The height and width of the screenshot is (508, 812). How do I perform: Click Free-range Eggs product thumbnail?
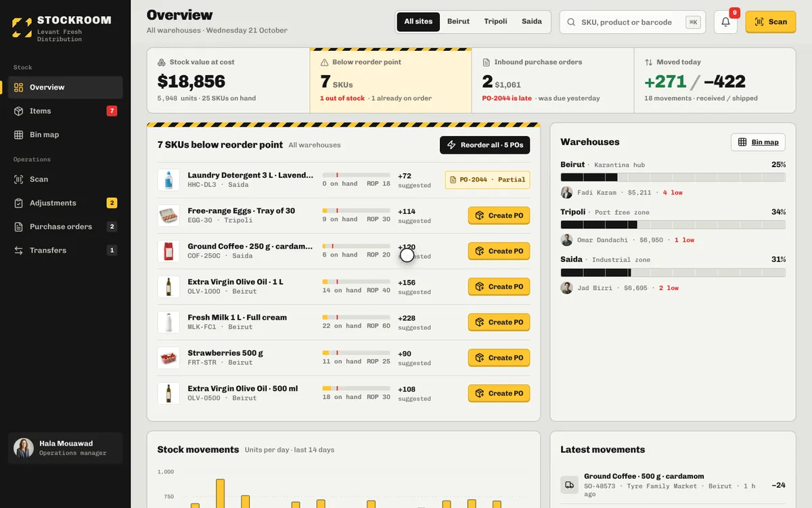click(x=168, y=215)
